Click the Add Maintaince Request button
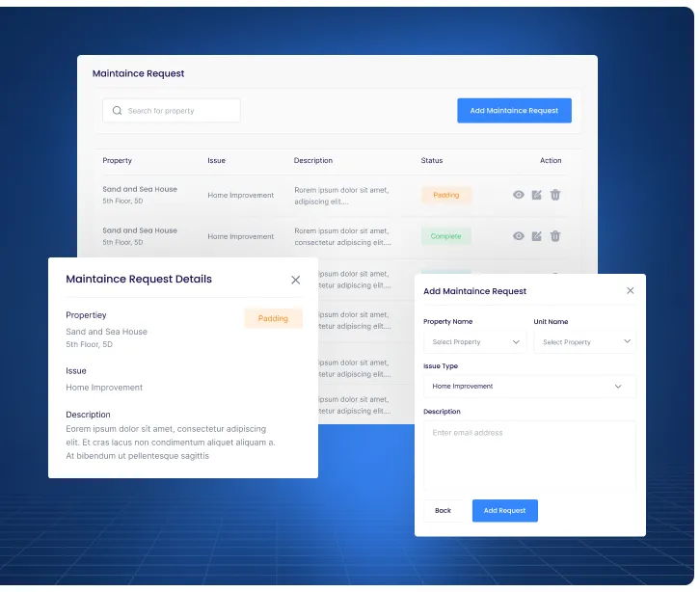700x592 pixels. (x=514, y=111)
